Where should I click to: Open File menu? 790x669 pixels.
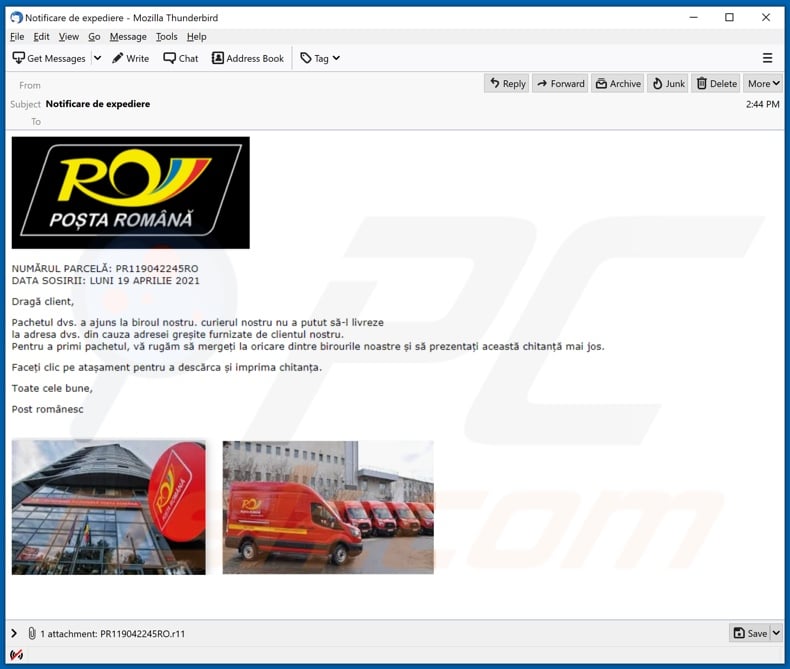[x=17, y=37]
